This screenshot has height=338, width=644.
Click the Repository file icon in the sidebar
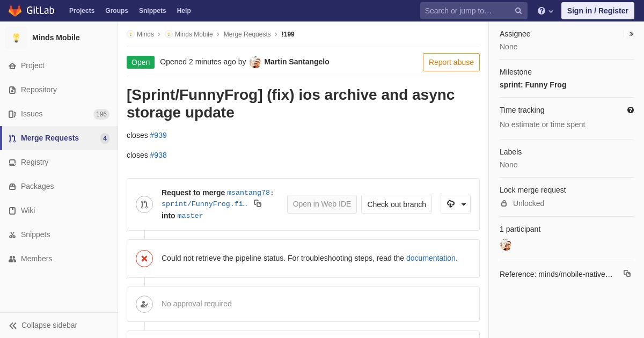(12, 90)
